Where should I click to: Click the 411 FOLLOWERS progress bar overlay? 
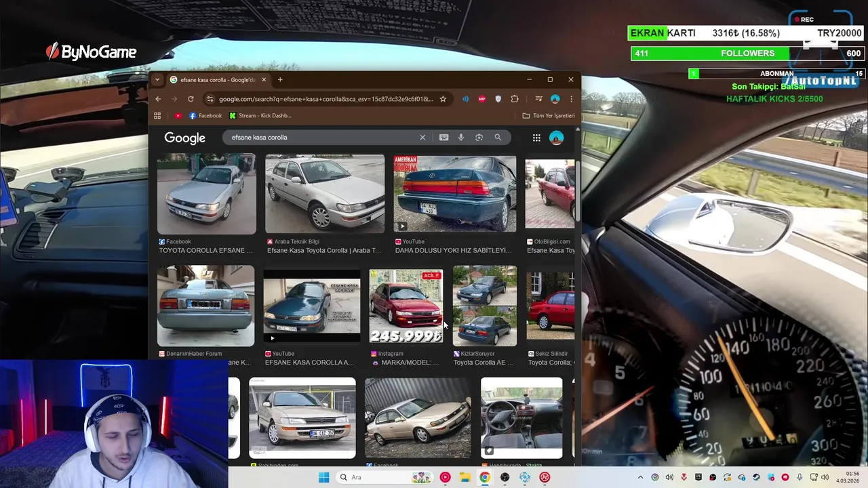coord(747,54)
